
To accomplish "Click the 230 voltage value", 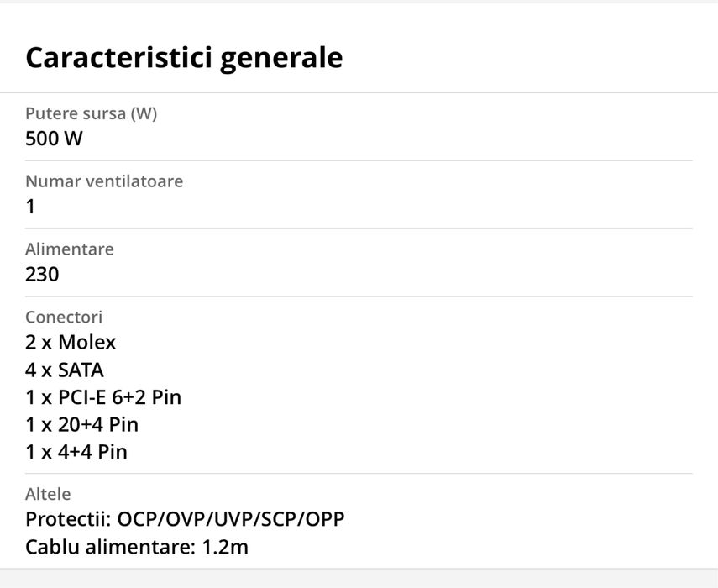I will [x=42, y=275].
